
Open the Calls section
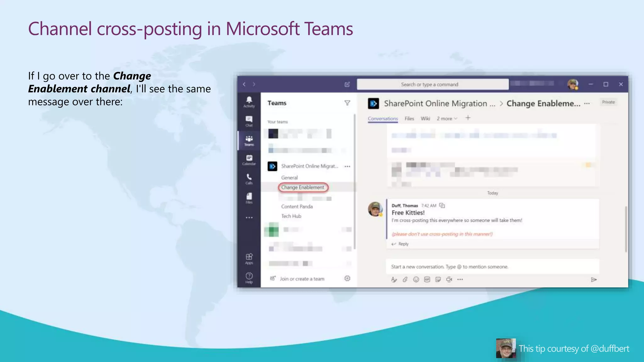pos(249,179)
